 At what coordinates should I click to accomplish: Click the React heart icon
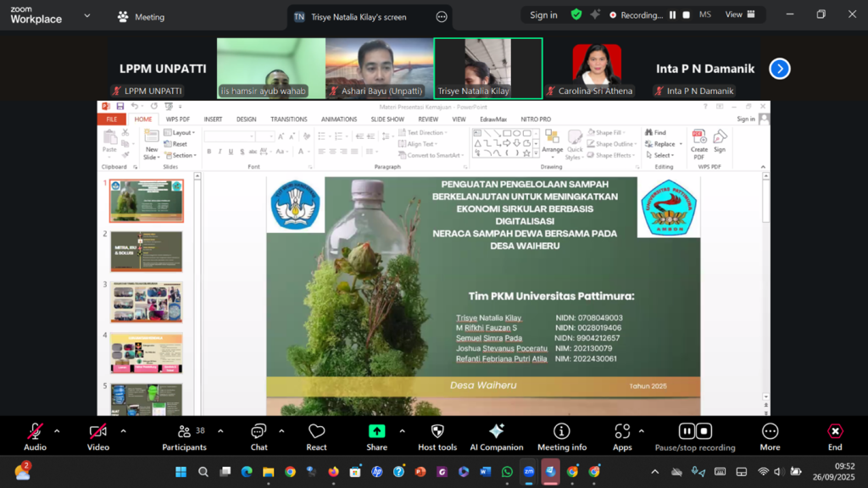tap(316, 432)
